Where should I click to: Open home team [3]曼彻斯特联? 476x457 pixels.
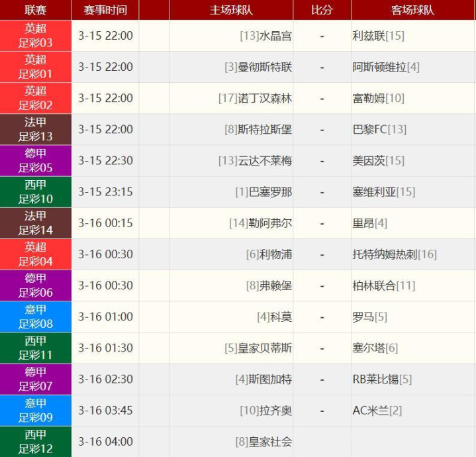[258, 67]
